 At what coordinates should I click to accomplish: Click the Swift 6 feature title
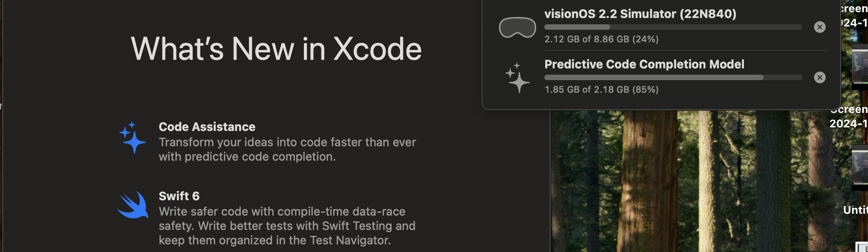click(179, 196)
